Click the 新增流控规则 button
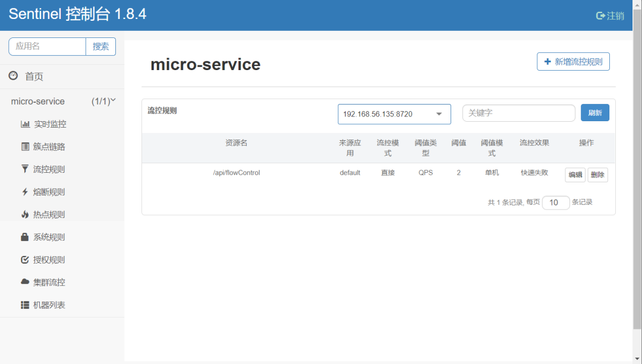Viewport: 642px width, 364px height. coord(573,62)
